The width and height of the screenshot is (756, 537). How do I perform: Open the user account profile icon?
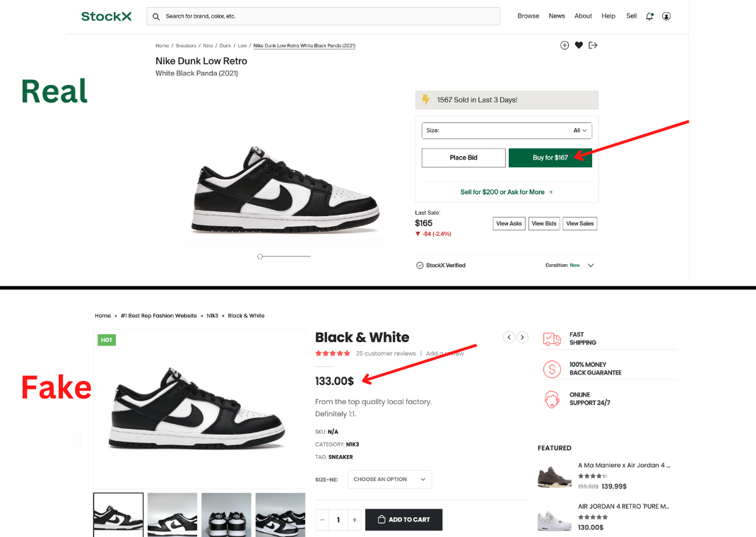coord(666,16)
